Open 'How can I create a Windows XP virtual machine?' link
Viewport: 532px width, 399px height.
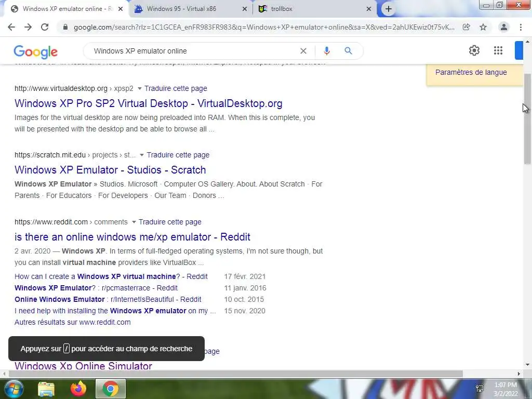coord(111,276)
